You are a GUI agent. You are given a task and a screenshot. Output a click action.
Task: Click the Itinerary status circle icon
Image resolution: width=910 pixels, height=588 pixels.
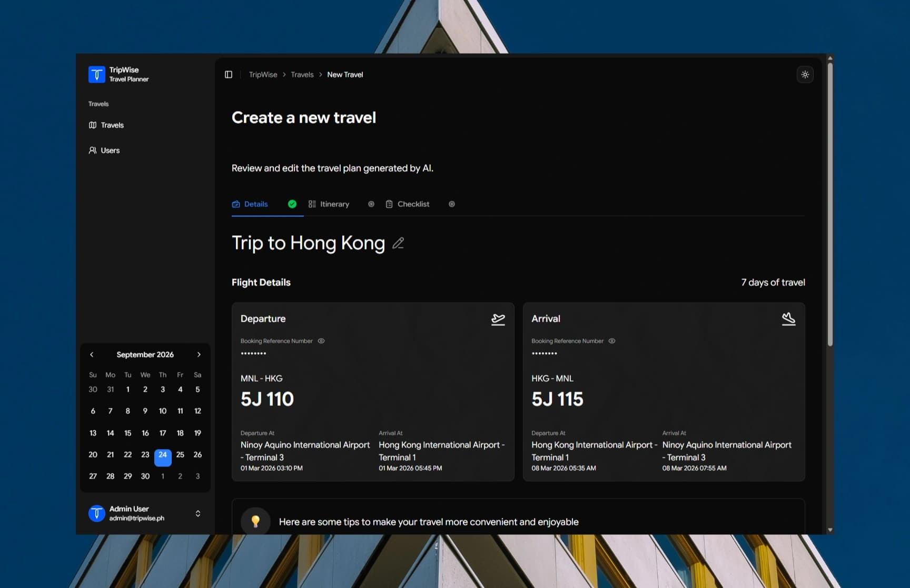pos(371,204)
